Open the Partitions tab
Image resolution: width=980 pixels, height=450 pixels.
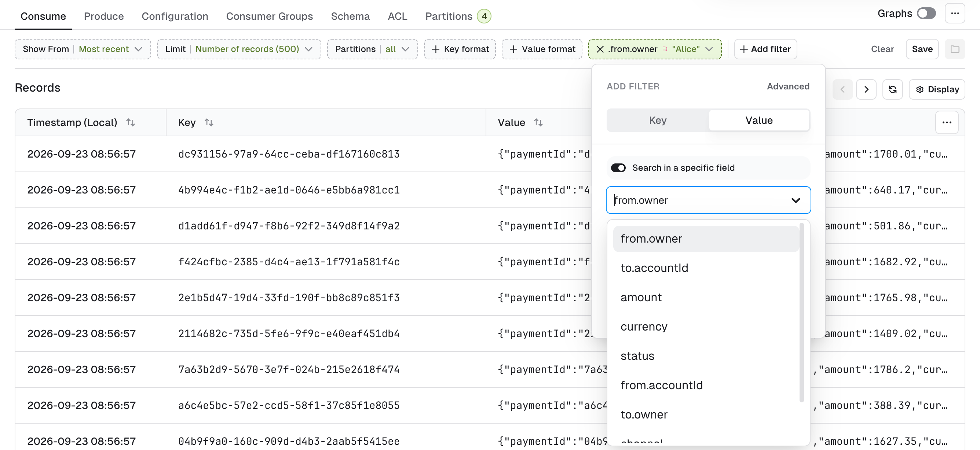pyautogui.click(x=458, y=16)
